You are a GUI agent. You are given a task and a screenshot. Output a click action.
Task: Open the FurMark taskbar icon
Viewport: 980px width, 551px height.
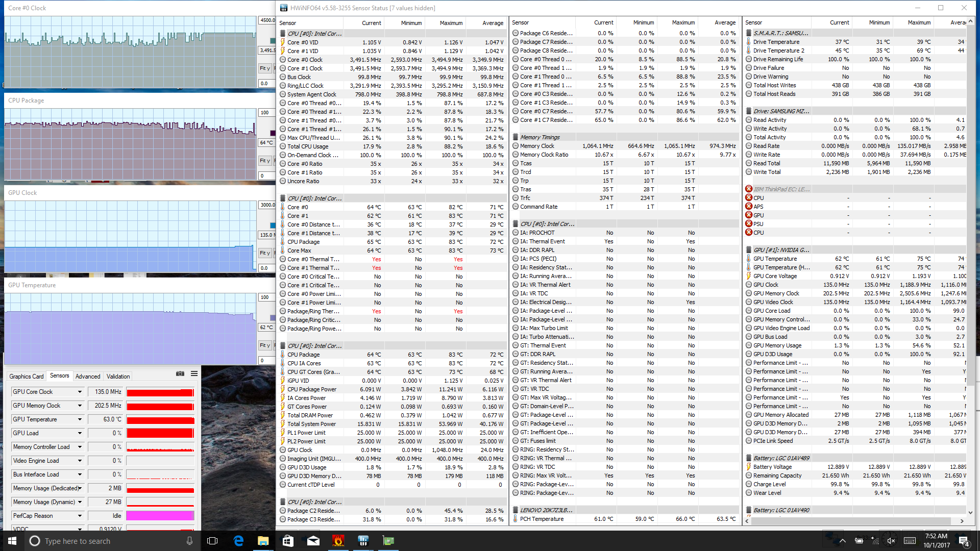click(338, 541)
